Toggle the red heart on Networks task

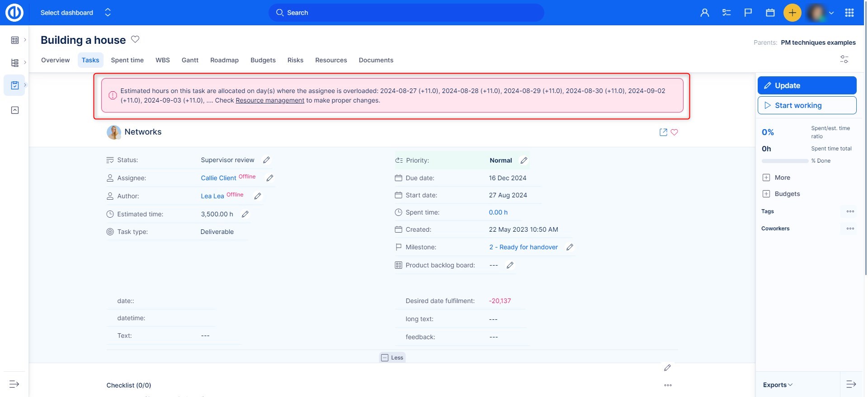pos(674,132)
